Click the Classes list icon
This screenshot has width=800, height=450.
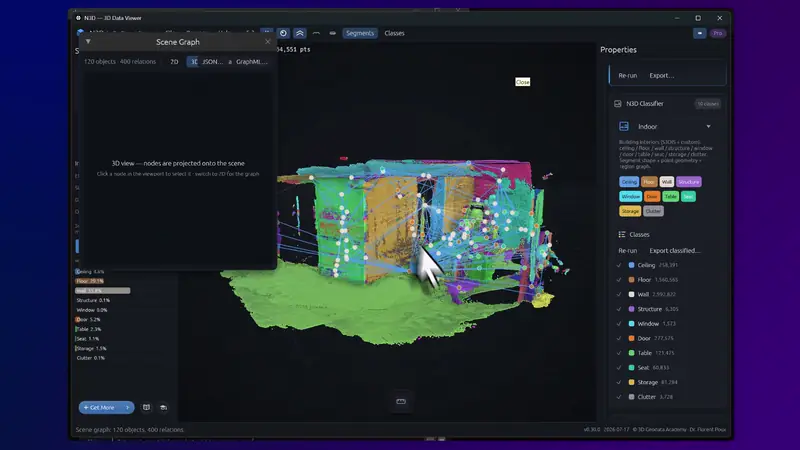(x=622, y=234)
